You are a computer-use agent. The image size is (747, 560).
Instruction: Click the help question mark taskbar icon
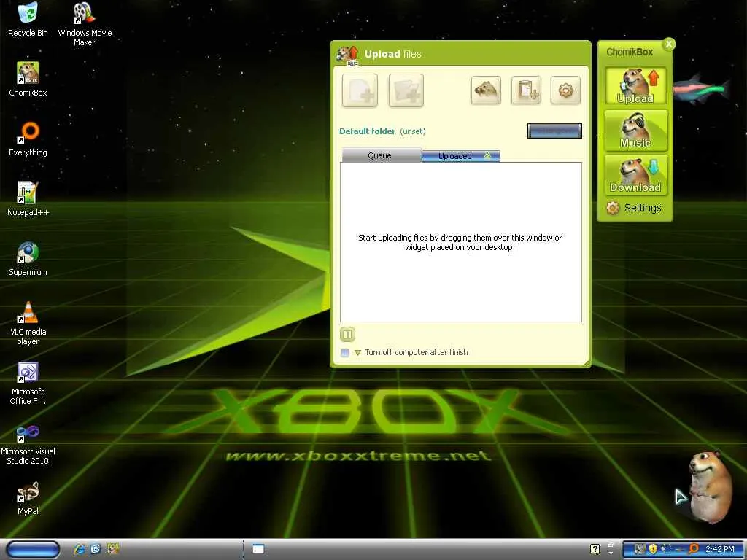coord(595,549)
